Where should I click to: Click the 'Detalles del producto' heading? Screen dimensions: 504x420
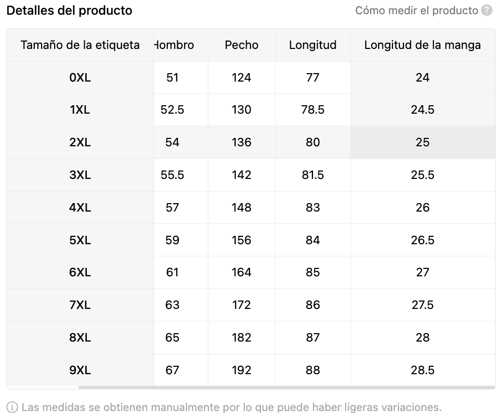tap(69, 11)
